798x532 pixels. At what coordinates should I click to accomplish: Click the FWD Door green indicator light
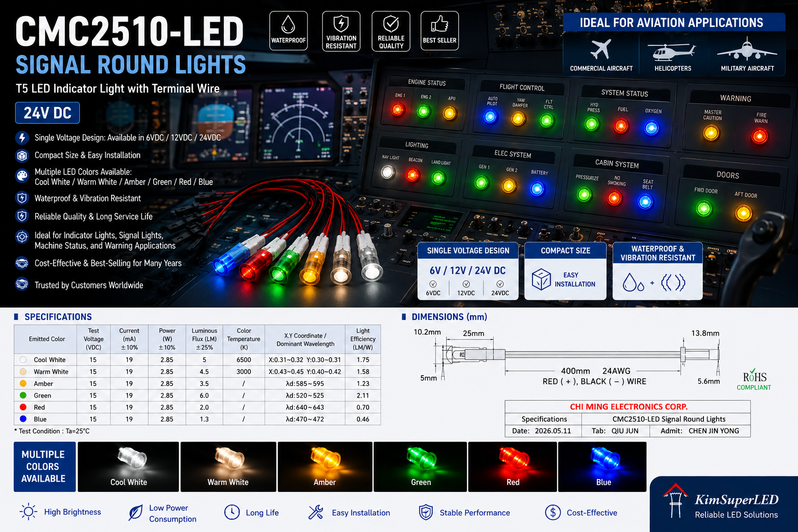click(704, 209)
